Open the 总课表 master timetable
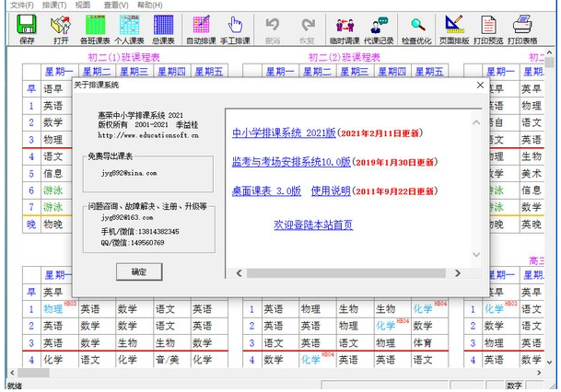Viewport: 561px width, 392px height. coord(163,29)
